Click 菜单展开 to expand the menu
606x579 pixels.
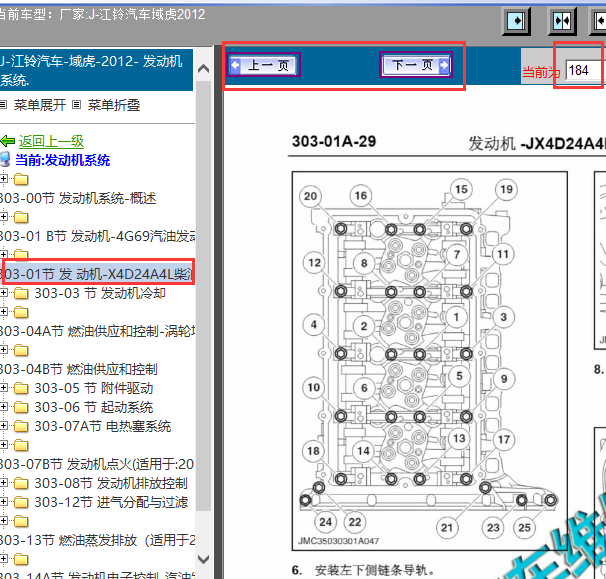[39, 105]
